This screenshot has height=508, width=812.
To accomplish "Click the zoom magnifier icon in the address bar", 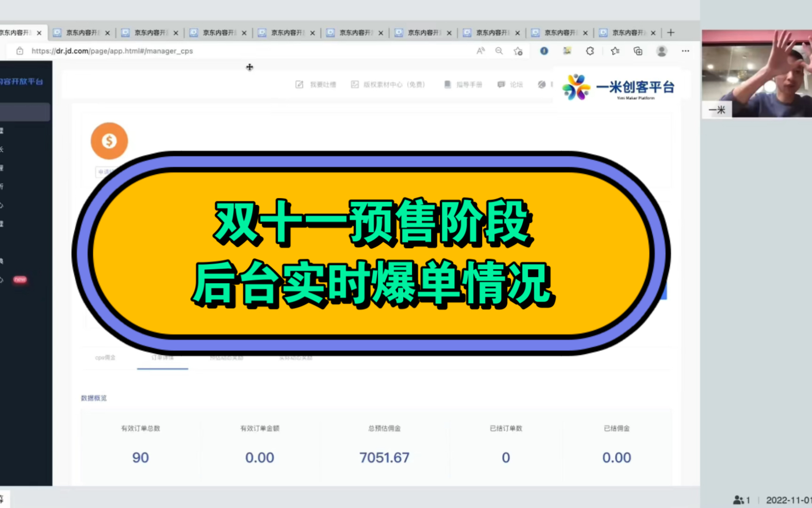I will point(499,51).
